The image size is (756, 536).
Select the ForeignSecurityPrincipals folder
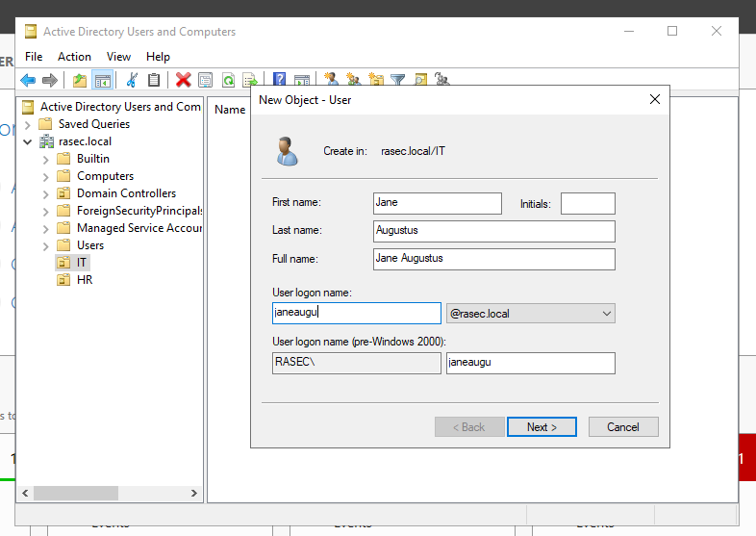139,211
